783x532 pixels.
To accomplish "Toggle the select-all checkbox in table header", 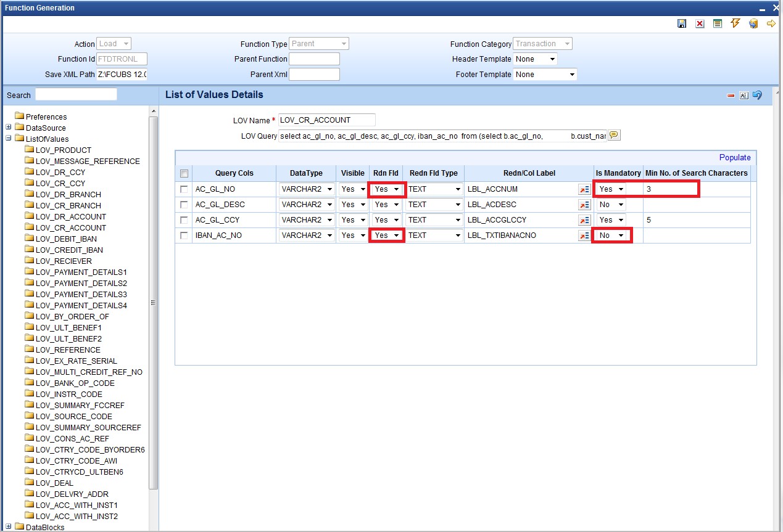I will (184, 174).
